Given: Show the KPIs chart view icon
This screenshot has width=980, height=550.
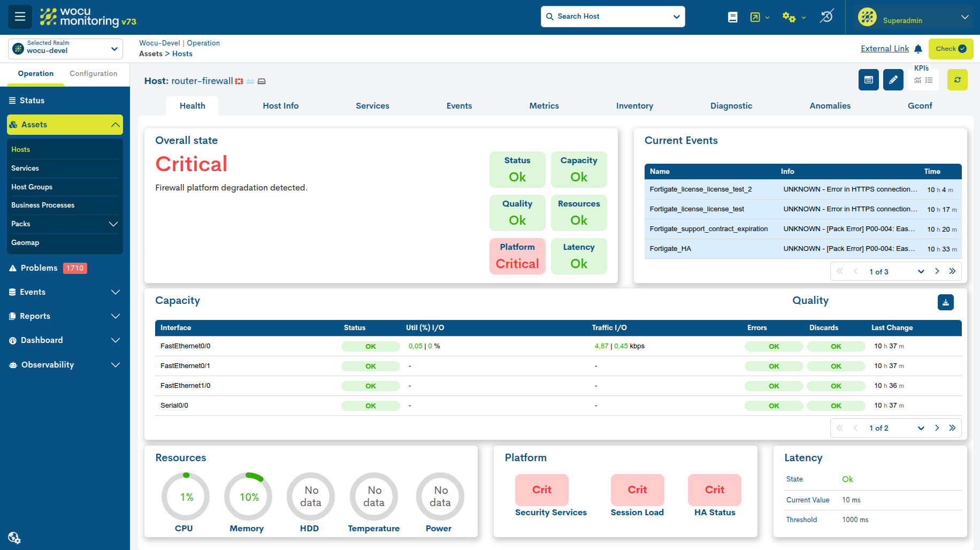Looking at the screenshot, I should pos(917,80).
